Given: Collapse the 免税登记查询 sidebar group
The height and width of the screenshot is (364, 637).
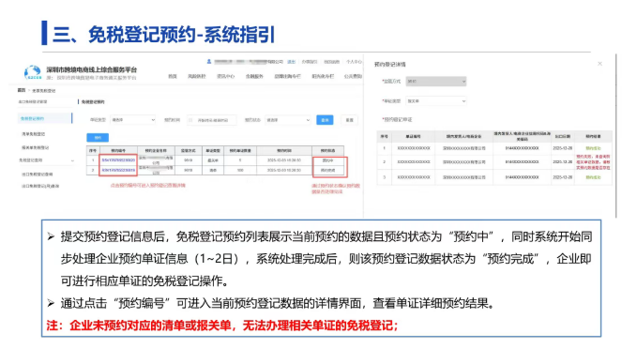Looking at the screenshot, I should point(73,160).
